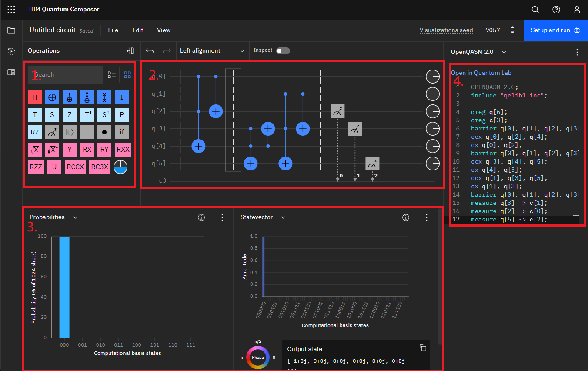Undo the last circuit change
The image size is (588, 371).
tap(150, 51)
